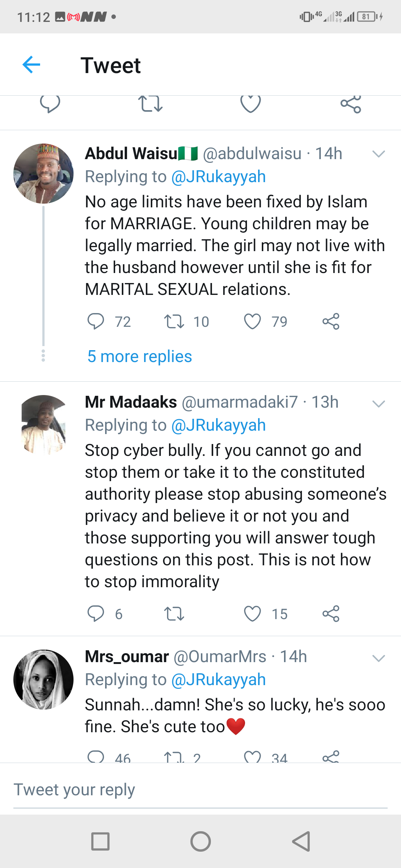Retweet the main tweet at top
This screenshot has height=868, width=401.
click(x=150, y=104)
